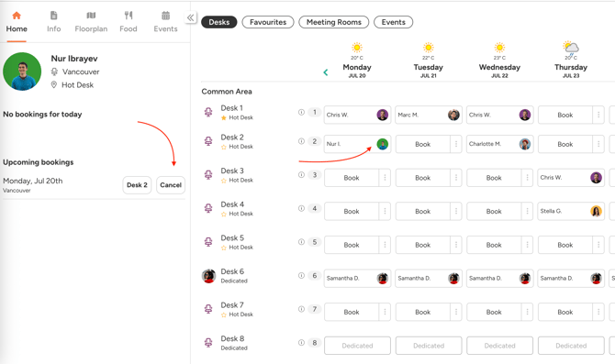Open Desk 2 upcoming booking button

[137, 185]
